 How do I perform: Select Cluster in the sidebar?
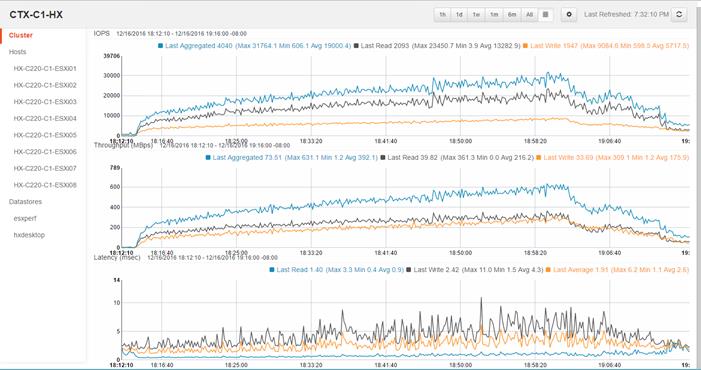21,35
